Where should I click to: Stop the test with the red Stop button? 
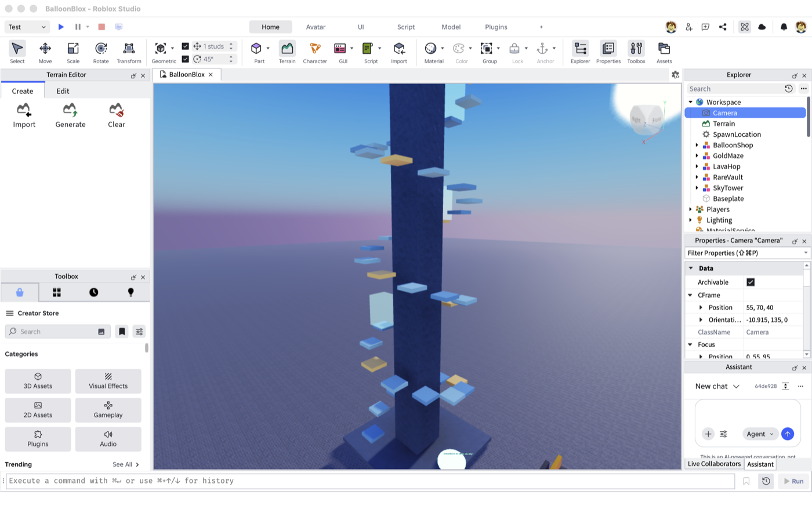[x=101, y=27]
